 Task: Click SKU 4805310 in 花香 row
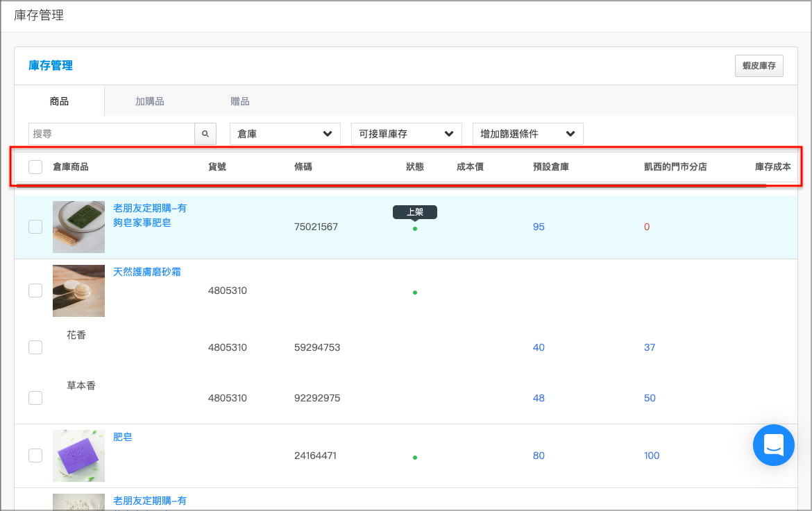pos(228,347)
